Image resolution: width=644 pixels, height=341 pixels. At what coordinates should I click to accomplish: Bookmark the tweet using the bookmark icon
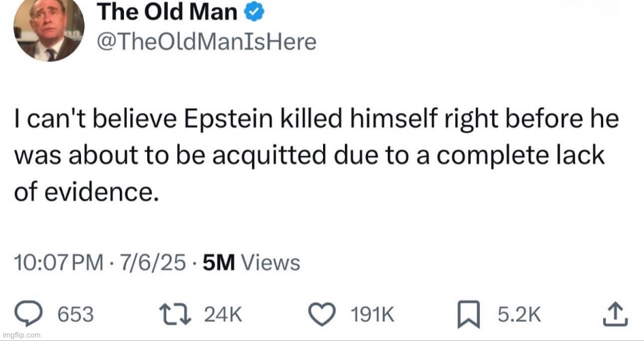pos(469,314)
